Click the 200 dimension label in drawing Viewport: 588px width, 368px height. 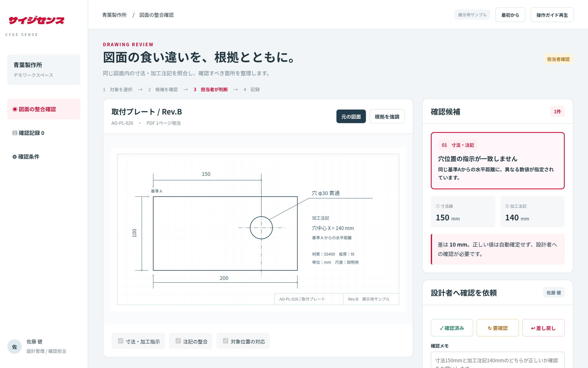(x=224, y=278)
